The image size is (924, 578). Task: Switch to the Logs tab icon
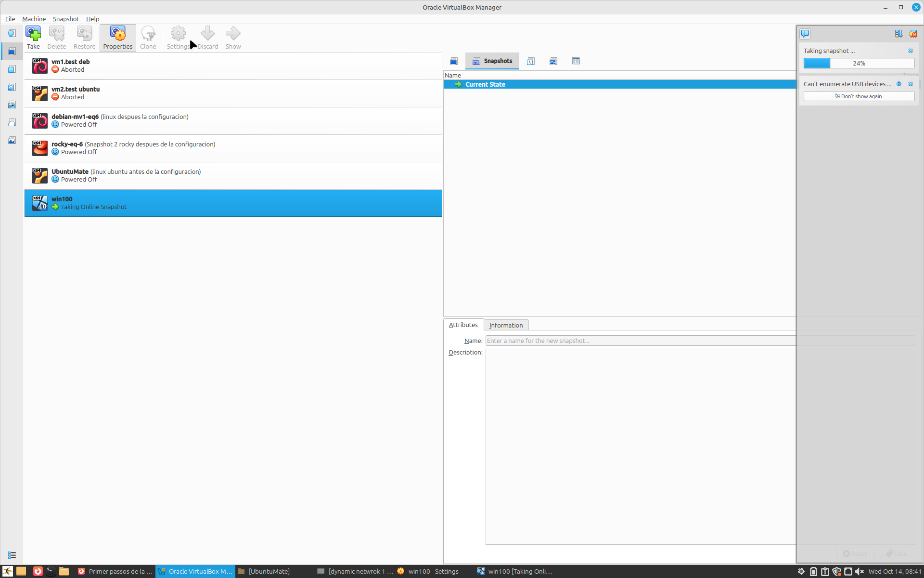531,61
